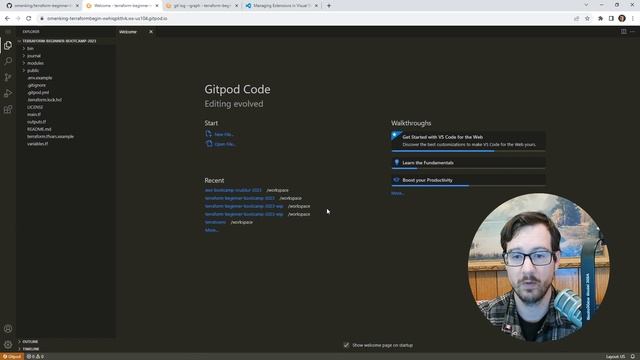Expand the Outline section

click(x=65, y=342)
